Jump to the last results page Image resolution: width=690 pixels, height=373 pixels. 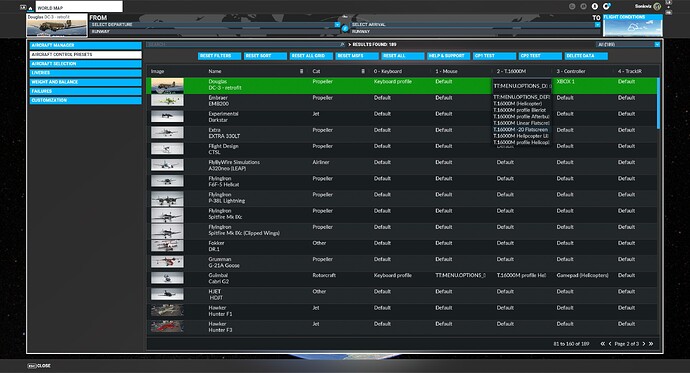pos(651,344)
